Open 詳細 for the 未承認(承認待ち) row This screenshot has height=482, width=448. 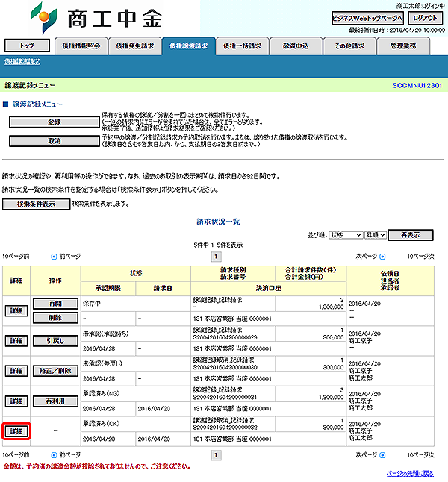16,341
